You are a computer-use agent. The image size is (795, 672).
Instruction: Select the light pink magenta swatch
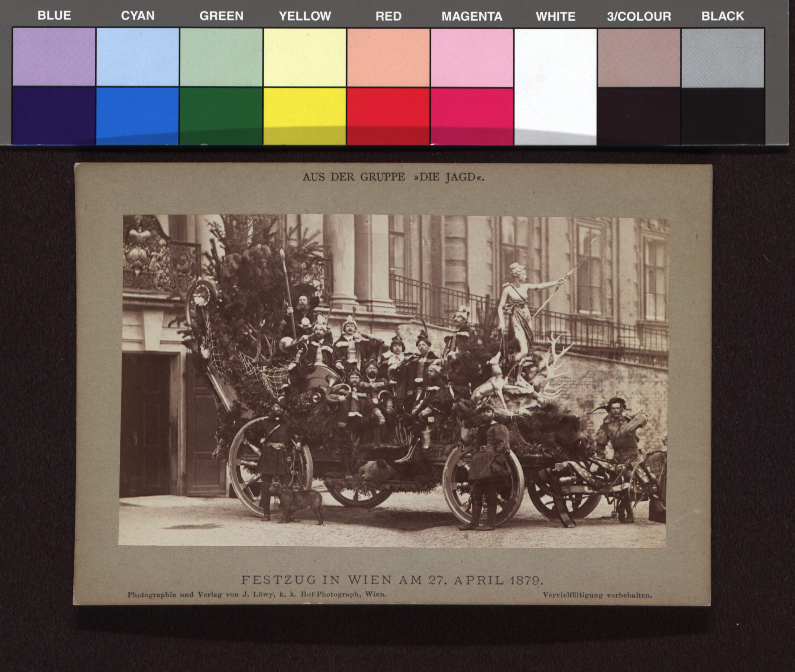tap(472, 57)
